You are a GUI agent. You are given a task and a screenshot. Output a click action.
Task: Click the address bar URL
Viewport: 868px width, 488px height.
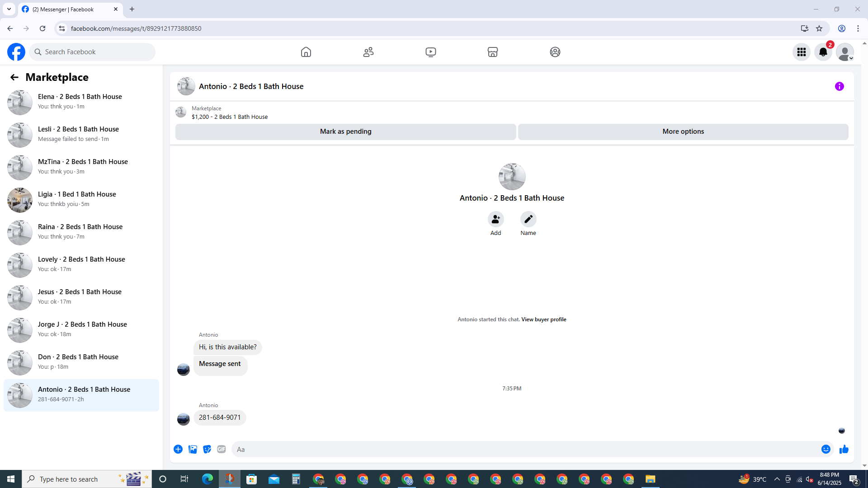coord(136,28)
